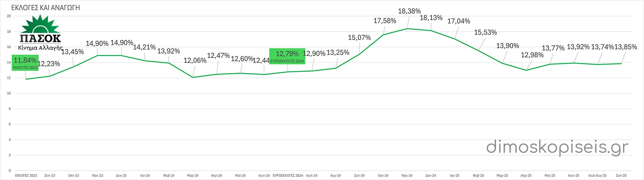Select the Μαρ-24 x-axis label
Screen dimensions: 644x180
[193, 176]
